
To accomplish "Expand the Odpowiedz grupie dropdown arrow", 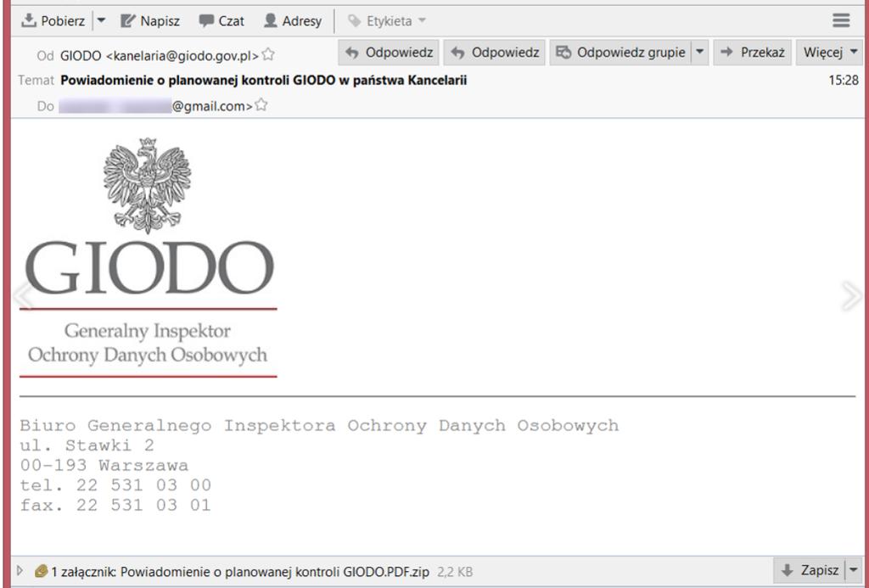I will tap(700, 53).
